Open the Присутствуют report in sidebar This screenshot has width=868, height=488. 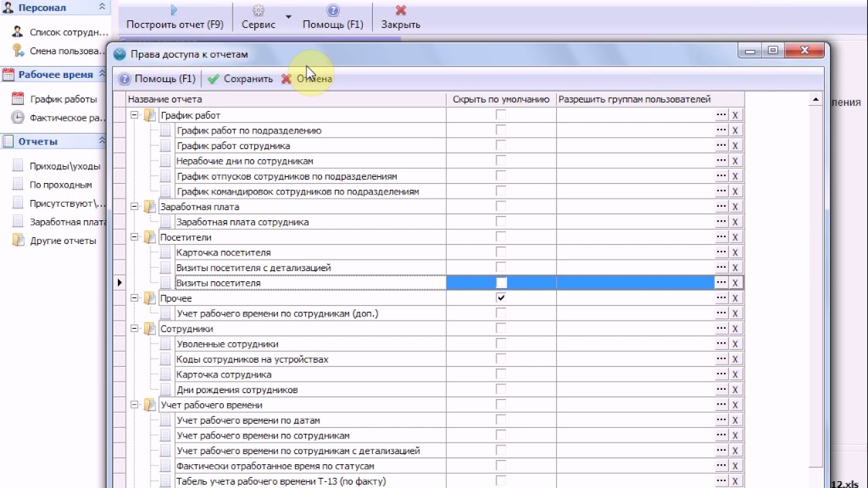(x=59, y=203)
